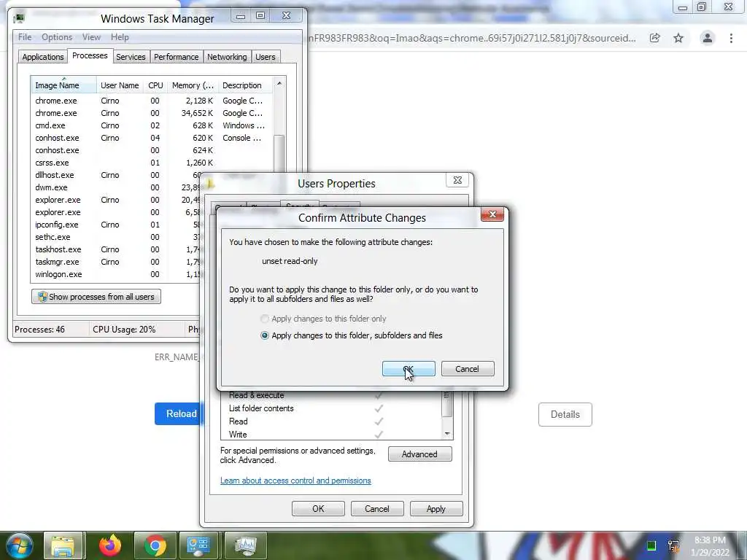Open Chrome profile avatar icon
This screenshot has width=747, height=560.
[x=708, y=38]
